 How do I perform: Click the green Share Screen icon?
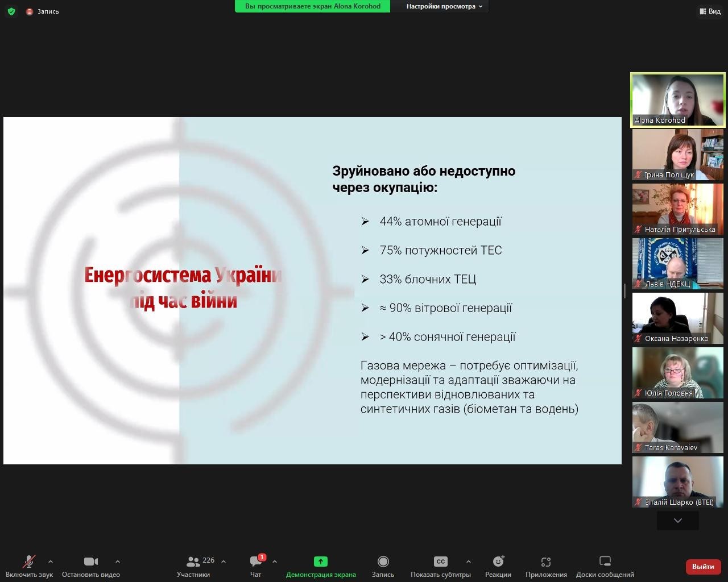point(321,562)
